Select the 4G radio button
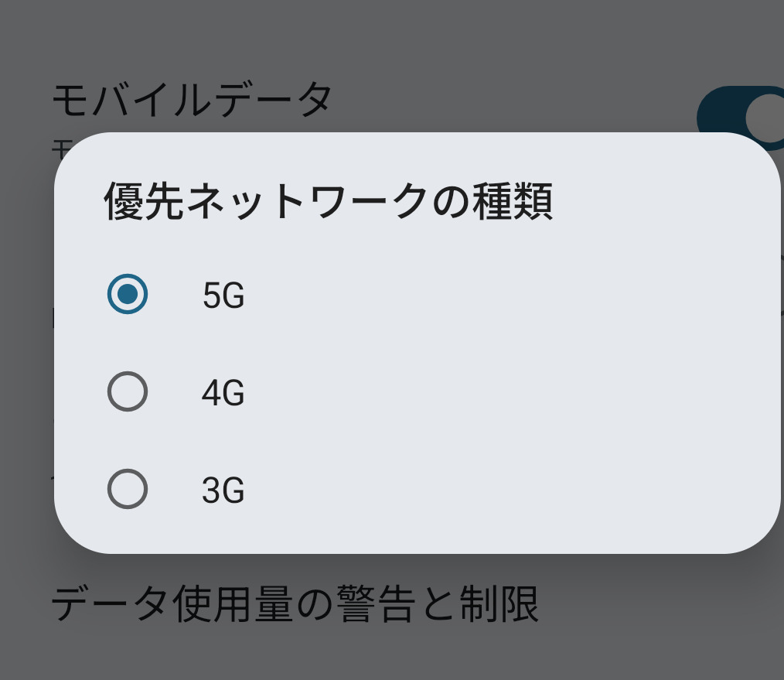This screenshot has height=680, width=784. point(128,392)
